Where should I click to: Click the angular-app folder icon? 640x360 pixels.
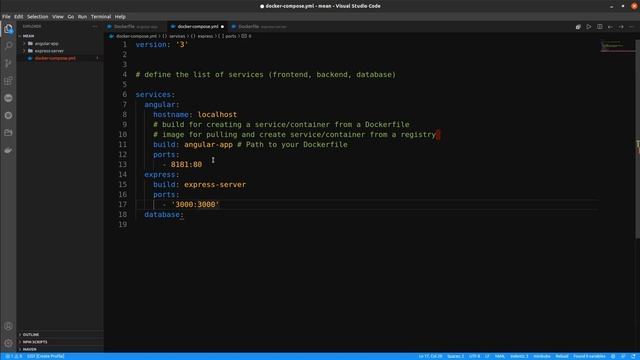click(30, 43)
